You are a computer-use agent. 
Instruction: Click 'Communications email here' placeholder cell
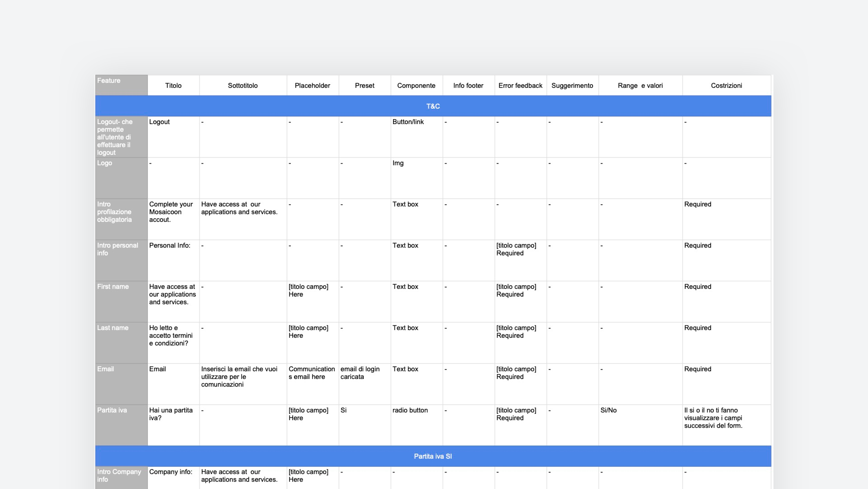click(x=313, y=384)
